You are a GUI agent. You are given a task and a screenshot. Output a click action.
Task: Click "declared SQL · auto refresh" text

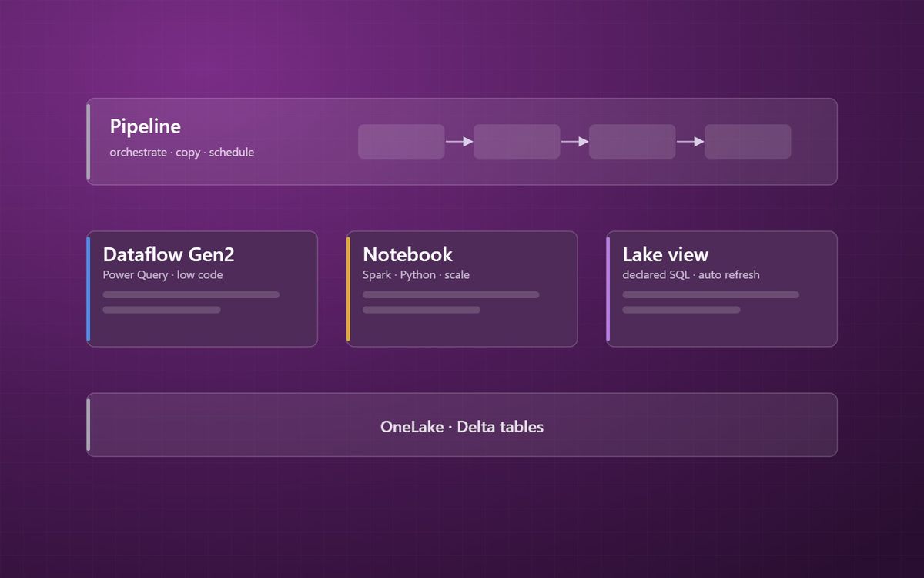point(691,274)
